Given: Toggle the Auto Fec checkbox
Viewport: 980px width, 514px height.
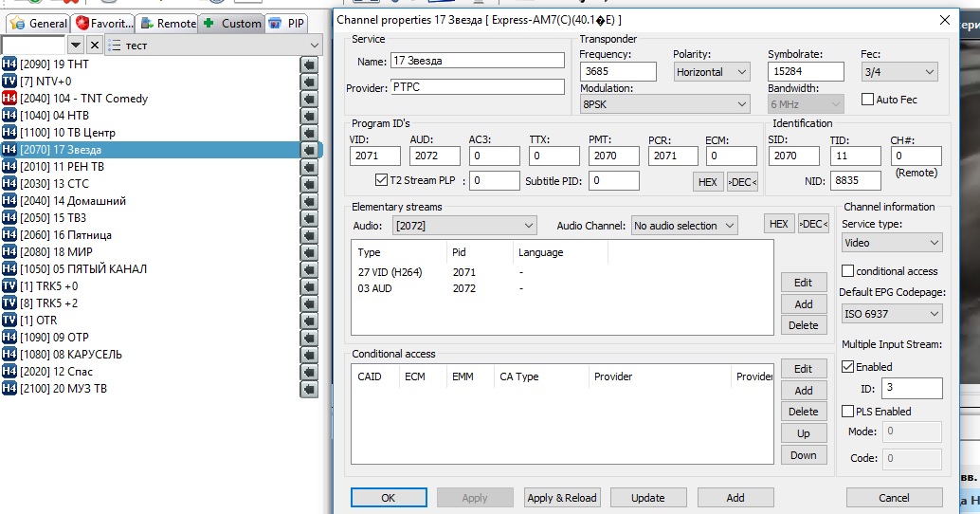Looking at the screenshot, I should 867,100.
